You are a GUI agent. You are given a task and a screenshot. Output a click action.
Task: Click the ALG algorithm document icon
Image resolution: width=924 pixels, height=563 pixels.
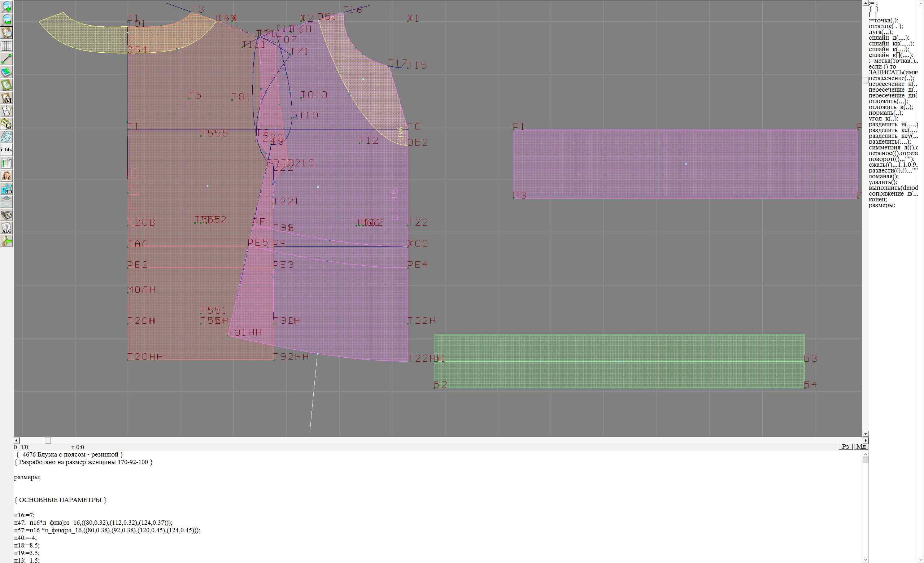click(x=7, y=228)
